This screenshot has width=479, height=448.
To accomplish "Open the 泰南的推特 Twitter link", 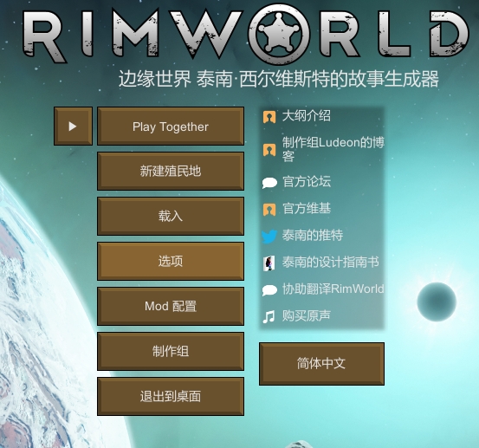I will [x=313, y=236].
